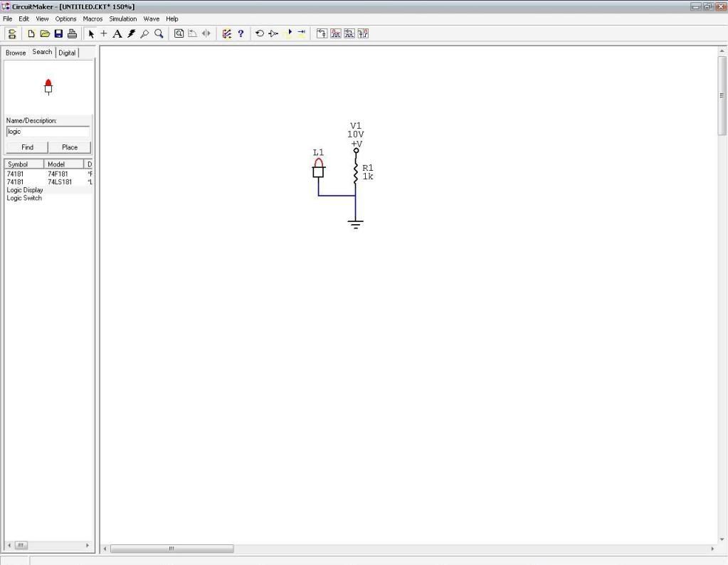Viewport: 728px width, 565px height.
Task: Activate the Zoom tool
Action: click(157, 33)
